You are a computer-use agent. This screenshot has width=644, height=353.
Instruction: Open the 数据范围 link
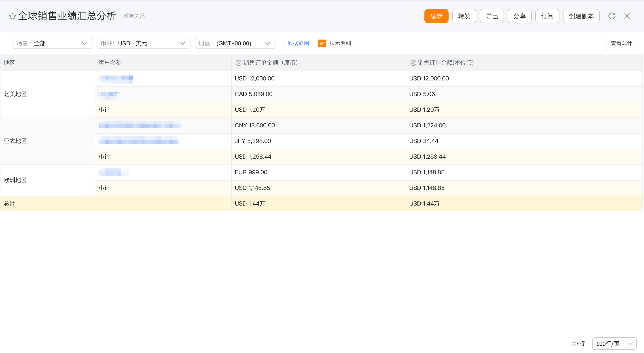(298, 43)
